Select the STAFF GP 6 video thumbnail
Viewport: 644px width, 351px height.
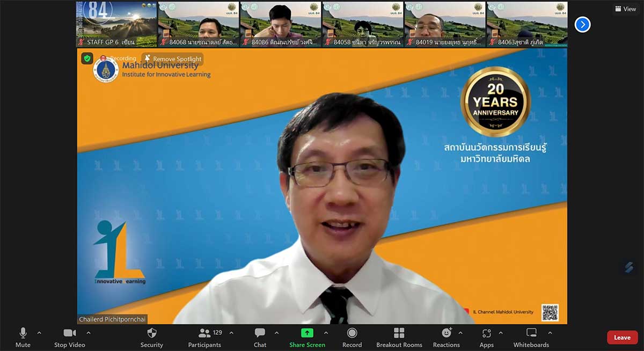pyautogui.click(x=116, y=24)
